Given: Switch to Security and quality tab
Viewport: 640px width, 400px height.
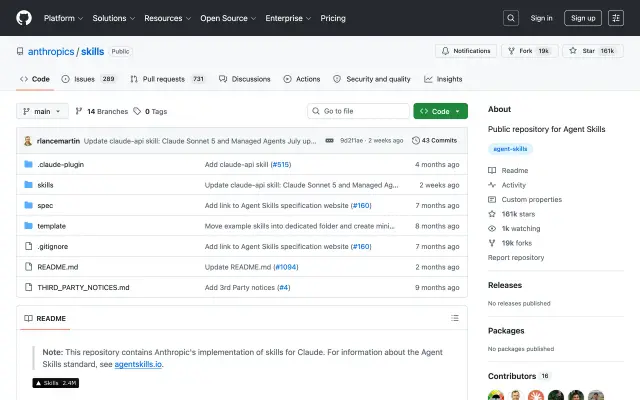Looking at the screenshot, I should click(372, 79).
